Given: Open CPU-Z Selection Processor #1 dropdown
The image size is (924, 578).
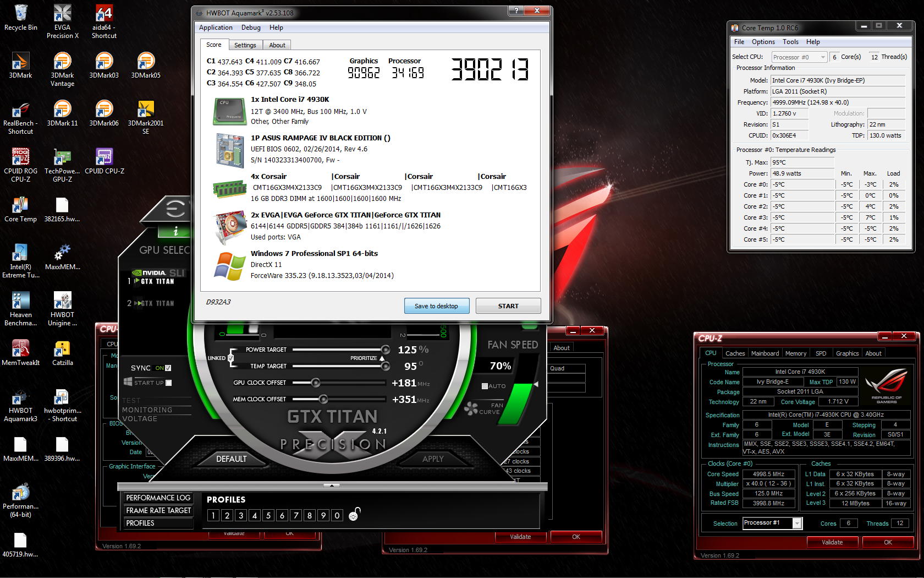Looking at the screenshot, I should tap(772, 523).
